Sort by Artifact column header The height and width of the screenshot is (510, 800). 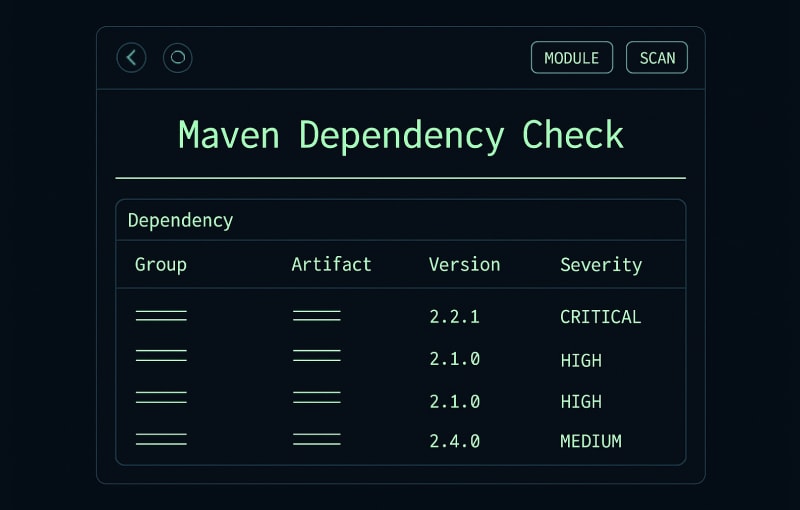point(331,264)
